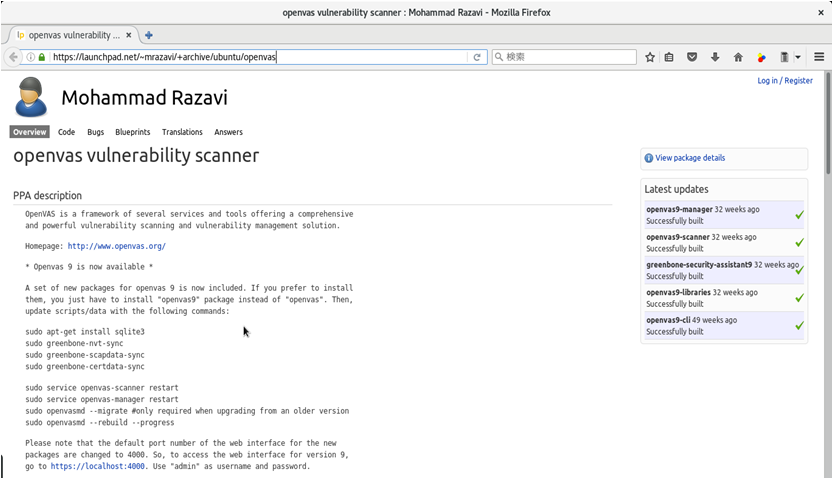Click the Mohammad Razavi heading
This screenshot has height=479, width=833.
point(144,98)
